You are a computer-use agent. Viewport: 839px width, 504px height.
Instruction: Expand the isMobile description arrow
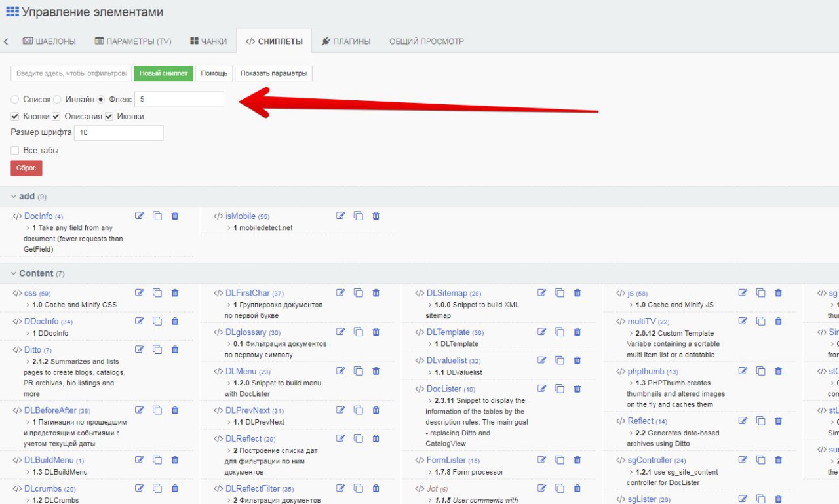228,228
